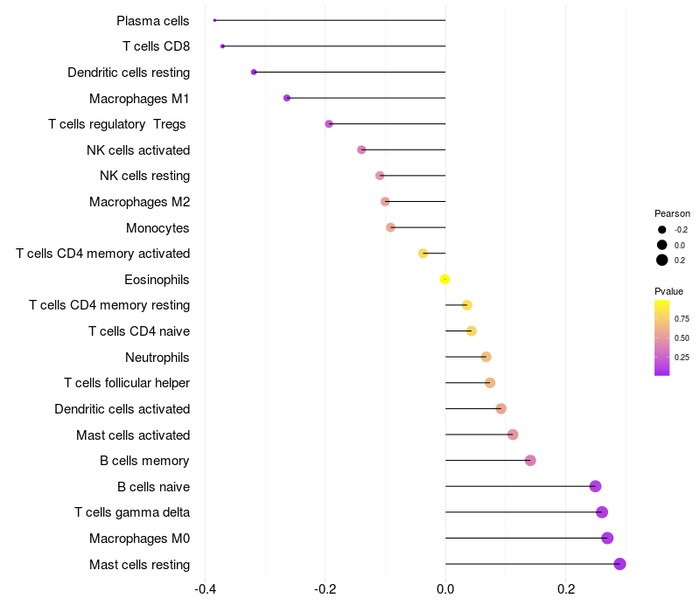The width and height of the screenshot is (700, 612).
Task: Click the -0.4 x-axis tick label
Action: [x=206, y=589]
